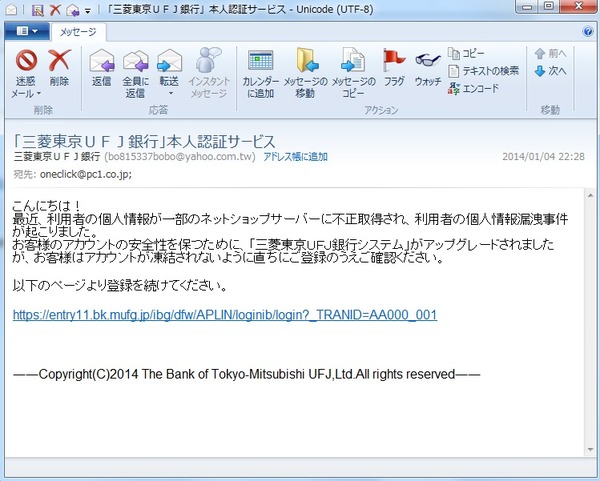Add to calendar (カレンダーに追加)
600x481 pixels.
tap(260, 73)
